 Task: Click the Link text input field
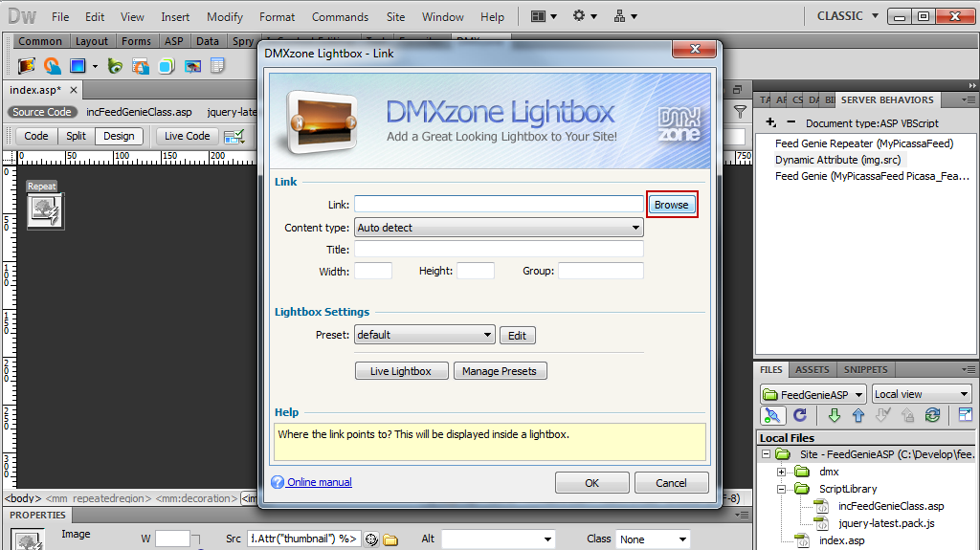[499, 205]
